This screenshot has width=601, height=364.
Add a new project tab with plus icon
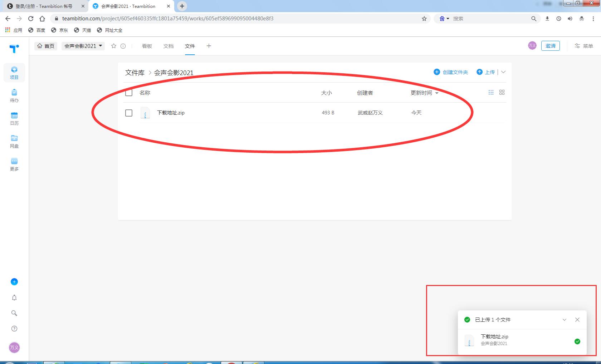209,46
